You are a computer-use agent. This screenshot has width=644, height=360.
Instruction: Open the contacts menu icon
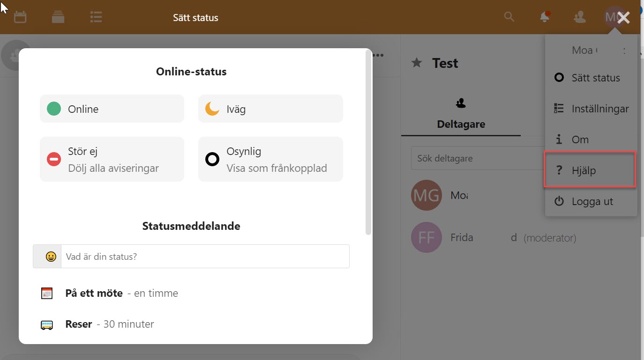click(580, 17)
